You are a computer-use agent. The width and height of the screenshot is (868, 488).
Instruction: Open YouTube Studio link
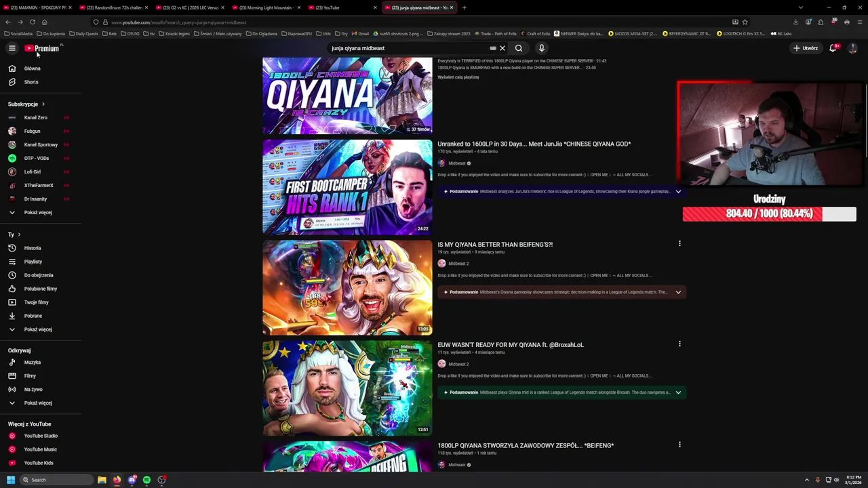click(x=41, y=436)
